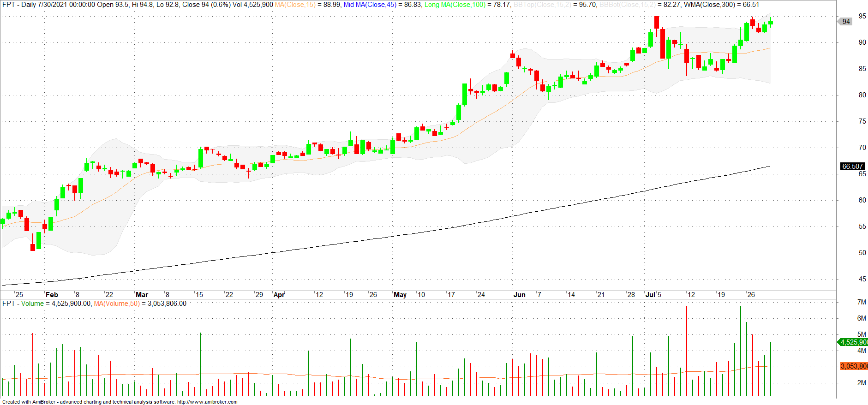Click the orange MA(Close,15) legend label
This screenshot has width=868, height=405.
point(295,5)
